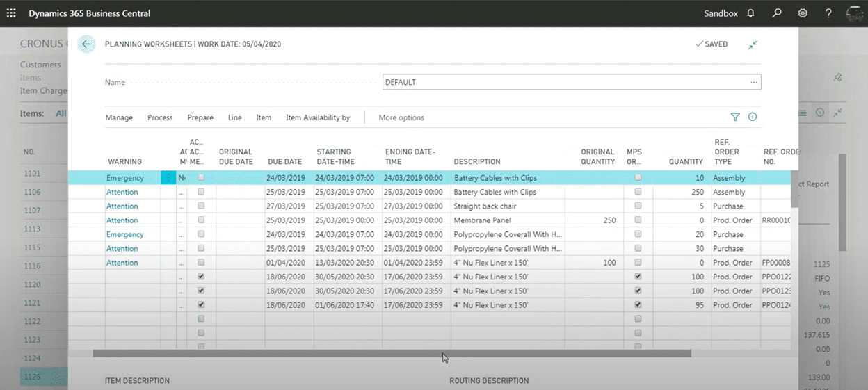The width and height of the screenshot is (868, 390).
Task: Toggle the filter pane funnel icon
Action: tap(735, 117)
